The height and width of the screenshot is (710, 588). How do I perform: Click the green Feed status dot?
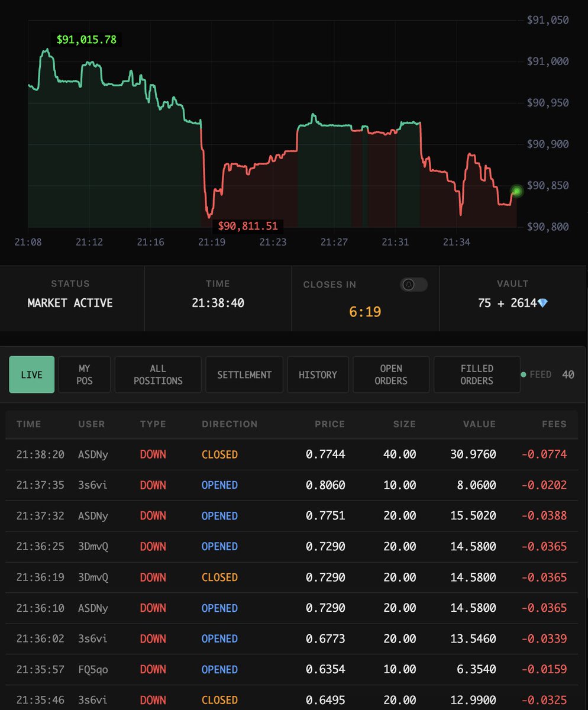[524, 375]
